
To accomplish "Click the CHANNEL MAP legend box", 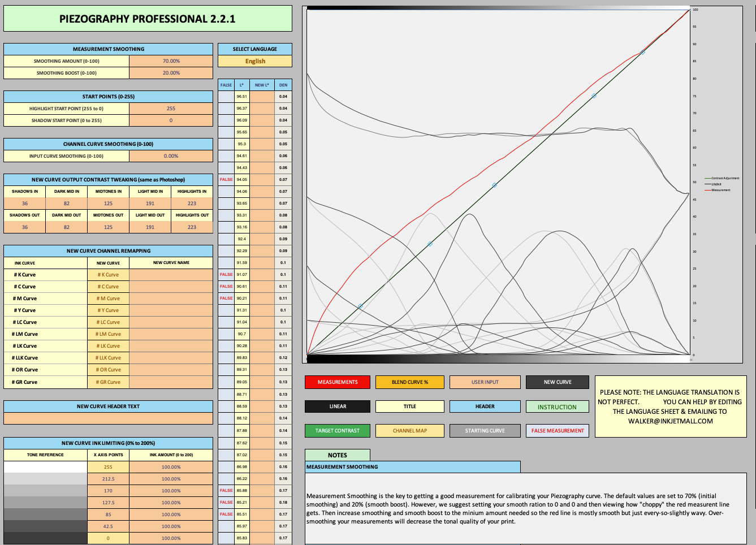I will (410, 431).
